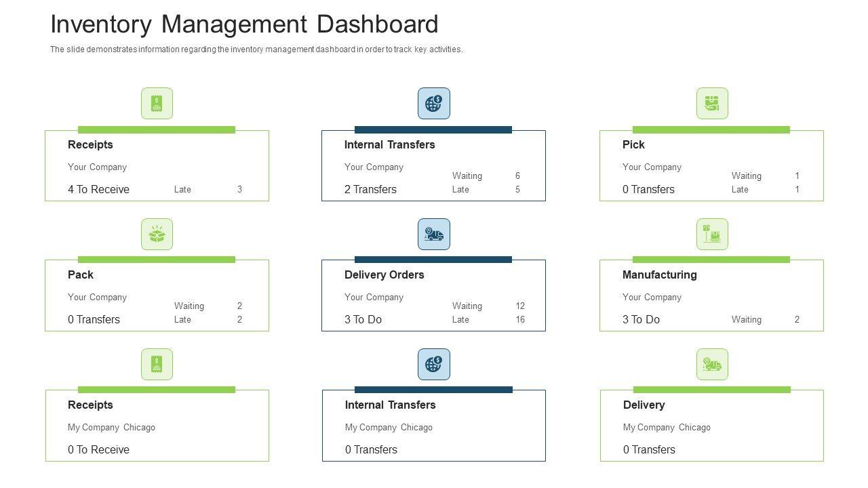Open the "4 To Receive" link in Receipts
Viewport: 868px width, 488px height.
coord(98,190)
